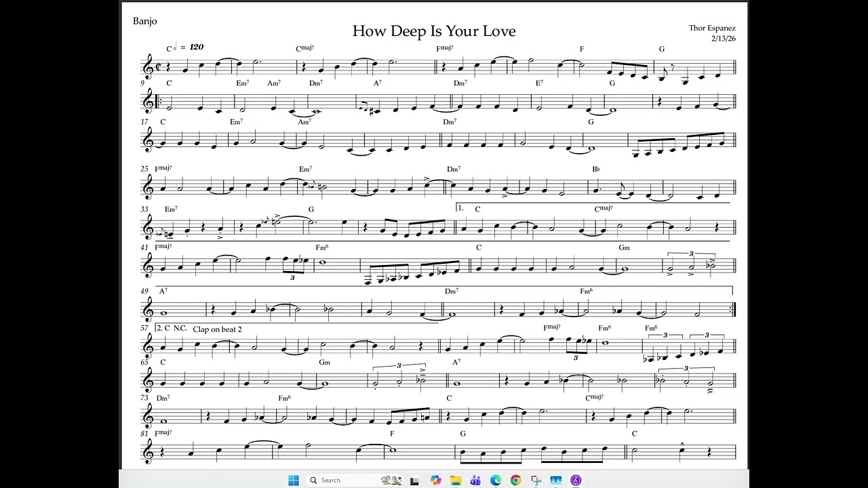Switch to the purple treble-clef notation app
The height and width of the screenshot is (488, 868).
(576, 480)
